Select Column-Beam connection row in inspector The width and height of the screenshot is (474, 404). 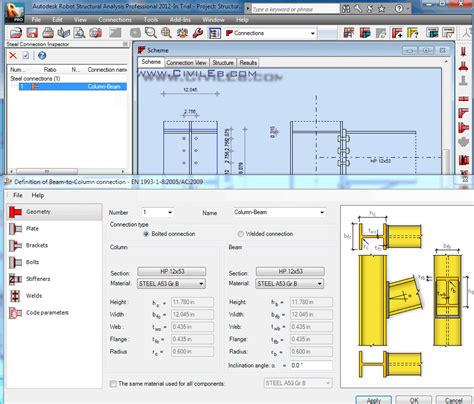73,87
